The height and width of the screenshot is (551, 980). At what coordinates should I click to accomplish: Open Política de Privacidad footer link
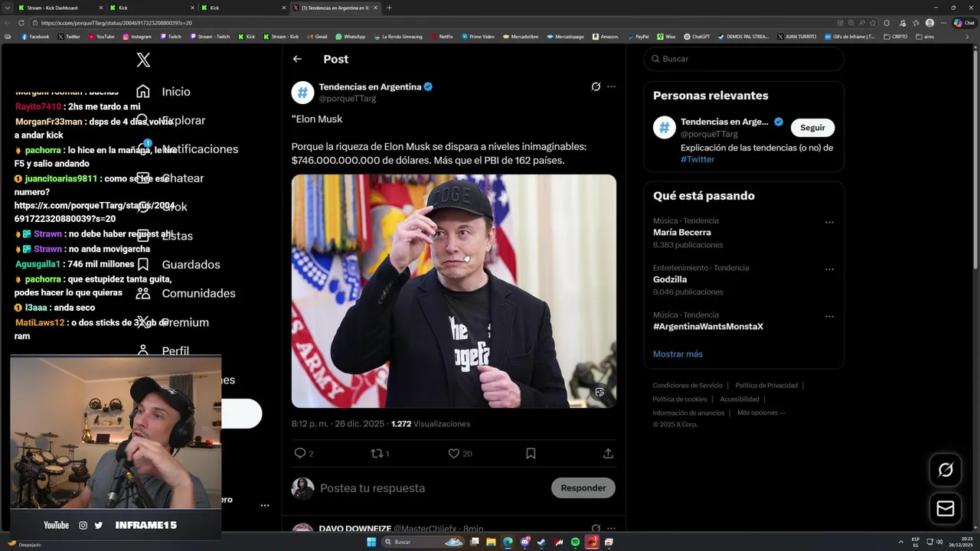pyautogui.click(x=766, y=386)
